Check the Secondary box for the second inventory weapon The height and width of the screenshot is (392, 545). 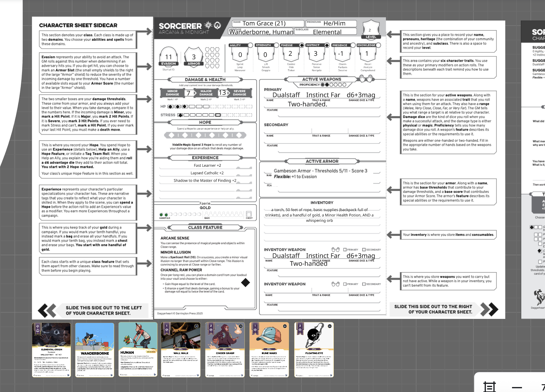363,284
